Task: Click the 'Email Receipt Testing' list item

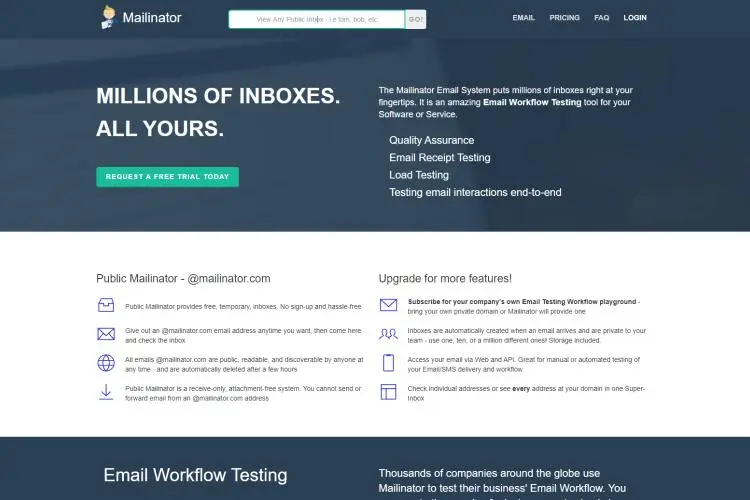Action: (x=440, y=157)
